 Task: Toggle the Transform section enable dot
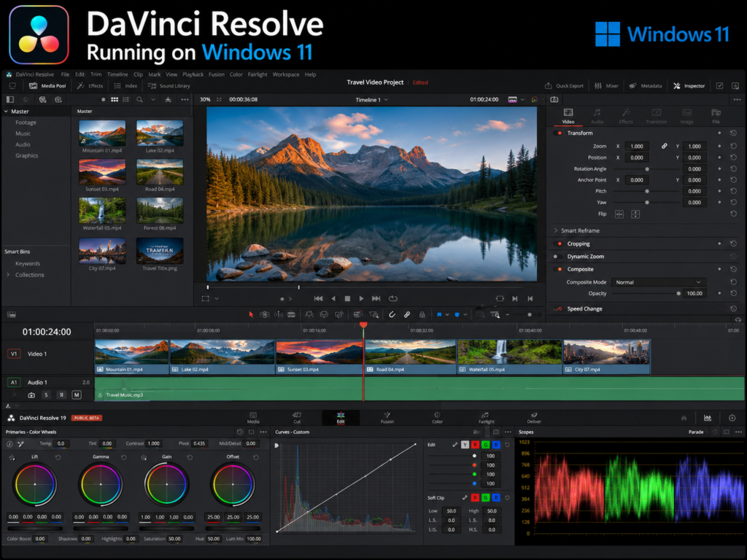[x=560, y=133]
